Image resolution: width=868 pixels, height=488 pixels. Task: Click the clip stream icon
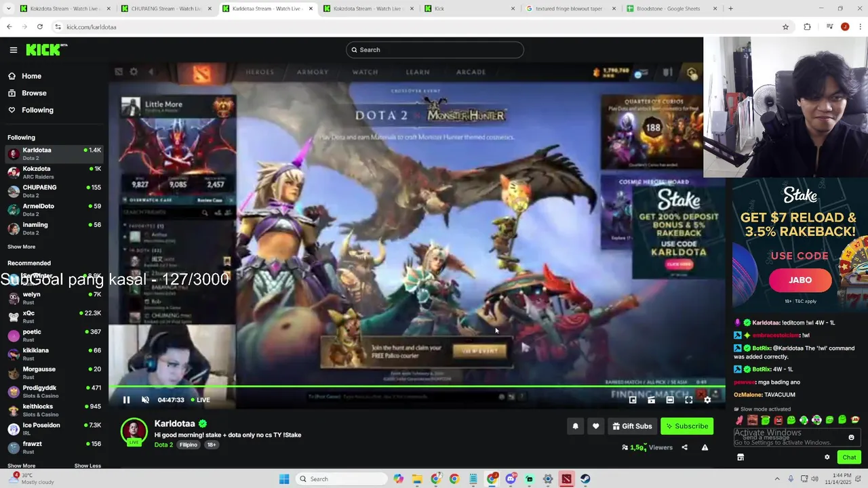pos(651,400)
